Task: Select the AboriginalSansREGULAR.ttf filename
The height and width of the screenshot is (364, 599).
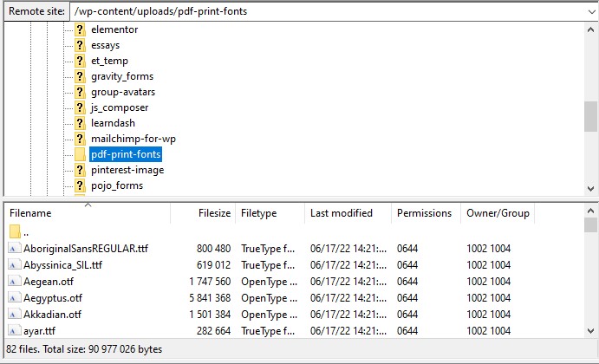Action: [86, 249]
